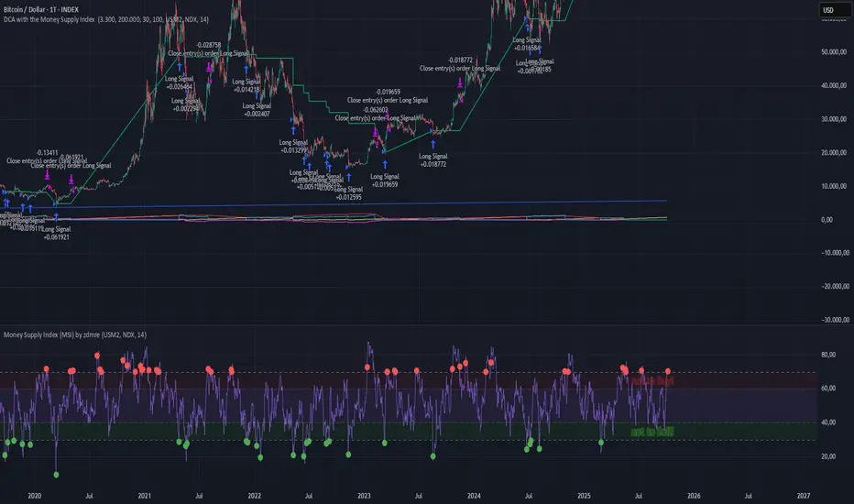Viewport: 854px width, 504px height.
Task: Click the 2025 label on the time axis
Action: (x=584, y=496)
